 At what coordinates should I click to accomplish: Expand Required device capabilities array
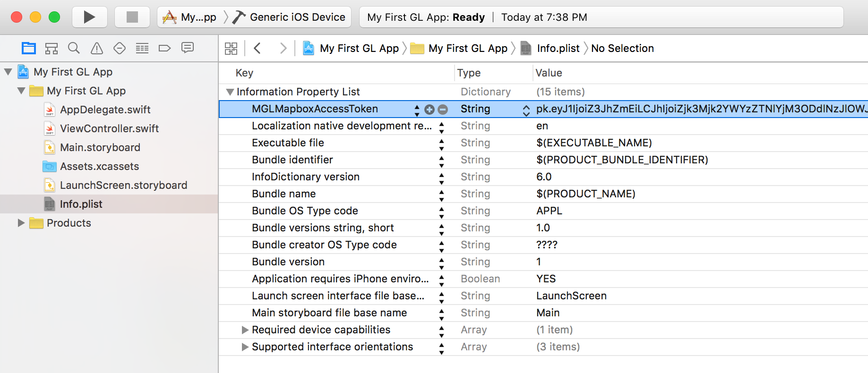click(x=245, y=330)
